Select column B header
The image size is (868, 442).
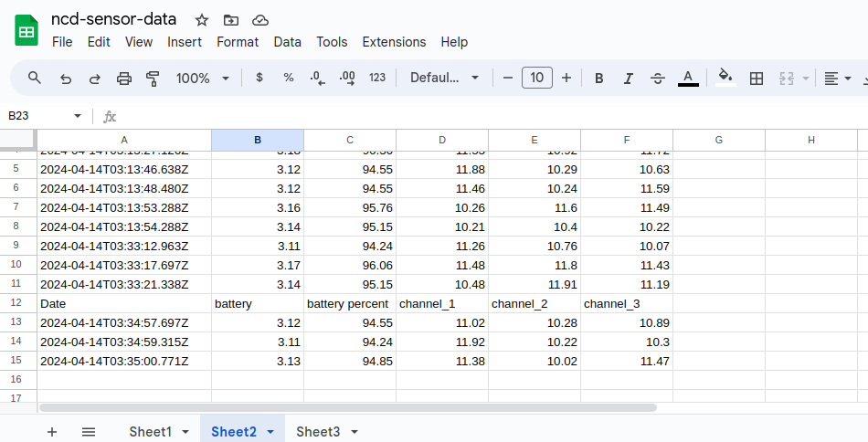coord(258,140)
